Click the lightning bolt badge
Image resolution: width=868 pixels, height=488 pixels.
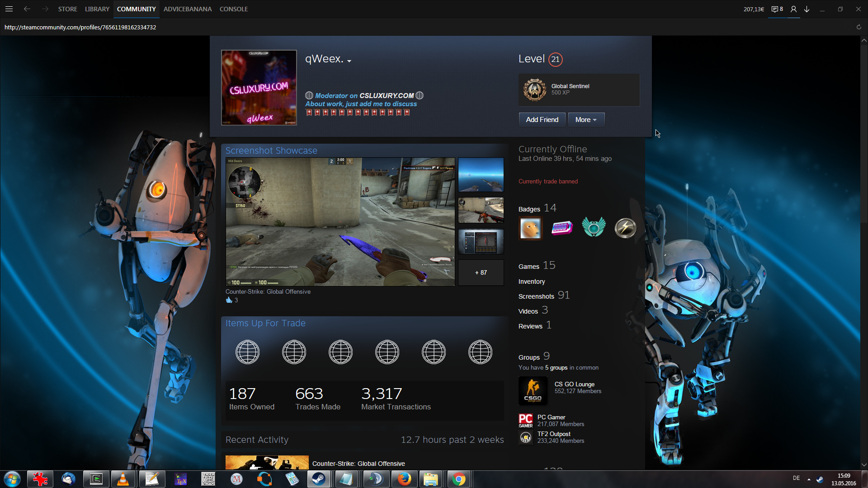coord(625,228)
